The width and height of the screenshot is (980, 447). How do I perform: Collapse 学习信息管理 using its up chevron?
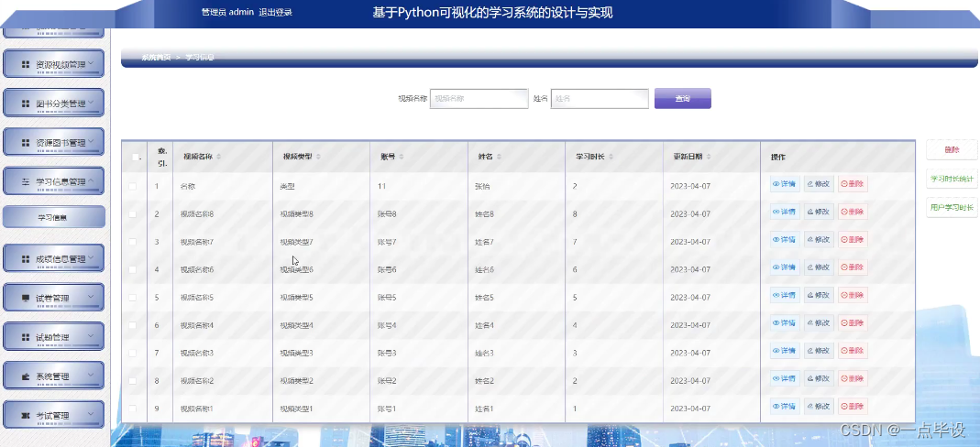coord(92,181)
